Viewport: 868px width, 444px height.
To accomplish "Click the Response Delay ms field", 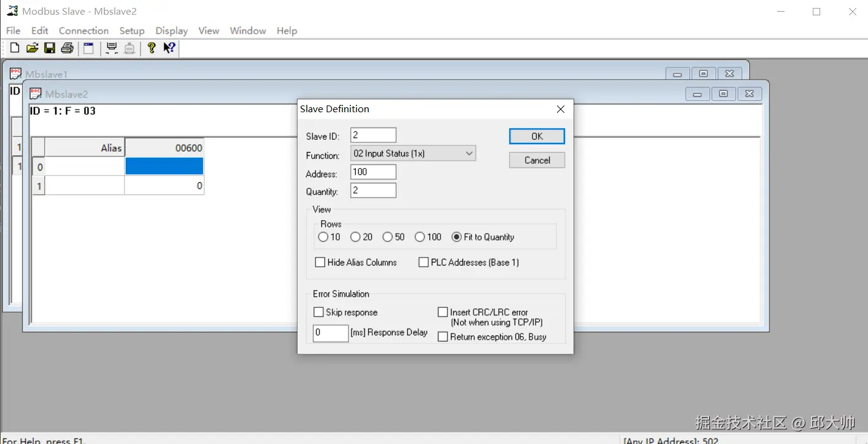I will click(331, 333).
